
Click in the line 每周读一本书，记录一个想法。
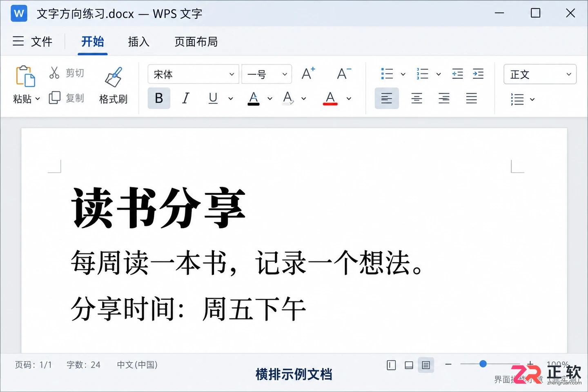[x=247, y=263]
